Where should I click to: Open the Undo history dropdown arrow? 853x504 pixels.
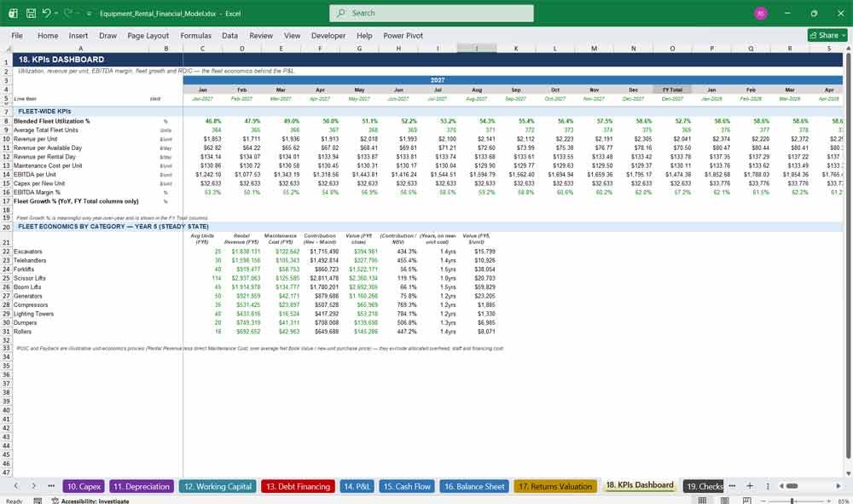56,14
